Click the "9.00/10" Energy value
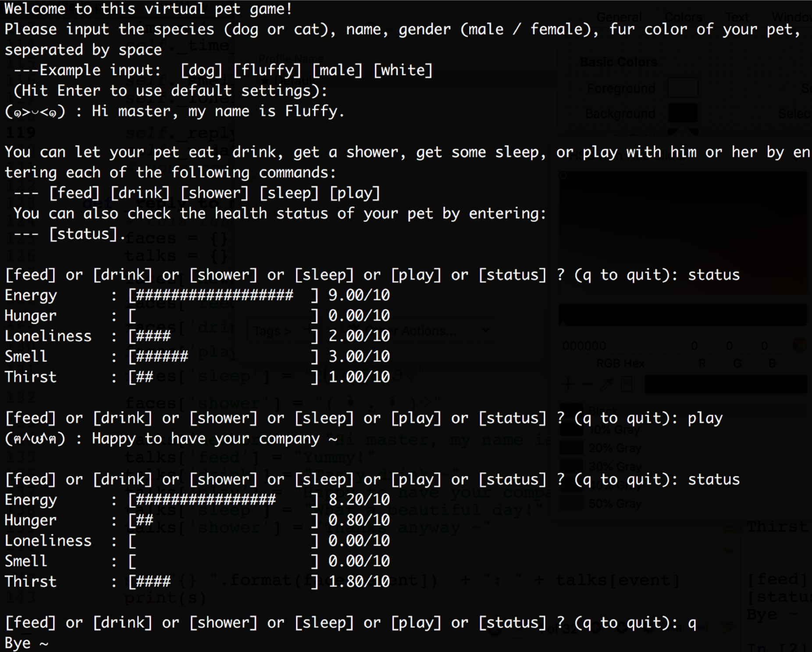Viewport: 812px width, 652px height. coord(359,295)
